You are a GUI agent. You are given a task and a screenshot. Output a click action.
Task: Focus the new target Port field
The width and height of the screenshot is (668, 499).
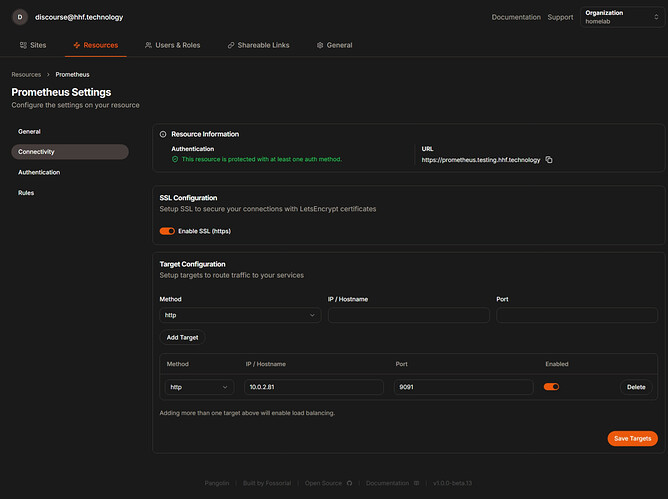pos(577,315)
